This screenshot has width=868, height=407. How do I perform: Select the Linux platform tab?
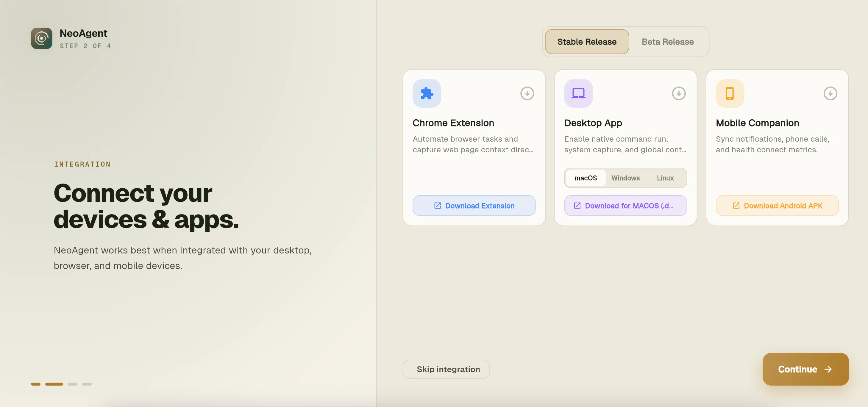(x=665, y=178)
